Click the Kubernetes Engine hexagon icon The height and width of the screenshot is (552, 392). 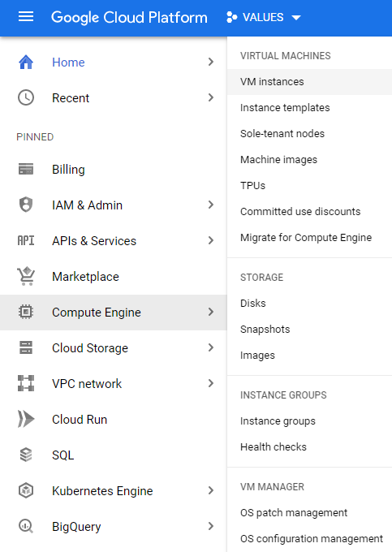pyautogui.click(x=26, y=490)
